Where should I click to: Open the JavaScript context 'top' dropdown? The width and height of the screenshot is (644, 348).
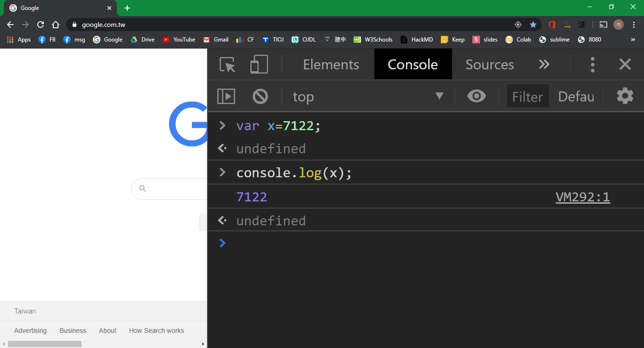[368, 97]
